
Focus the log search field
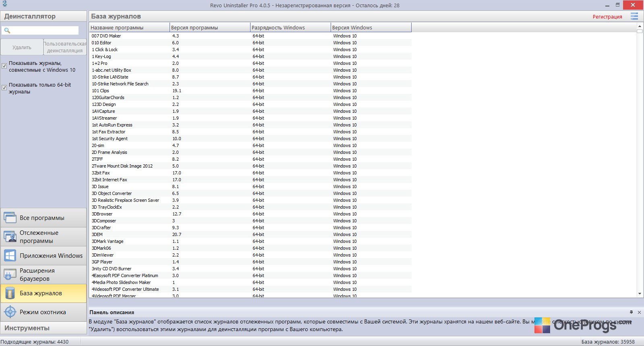click(x=40, y=30)
